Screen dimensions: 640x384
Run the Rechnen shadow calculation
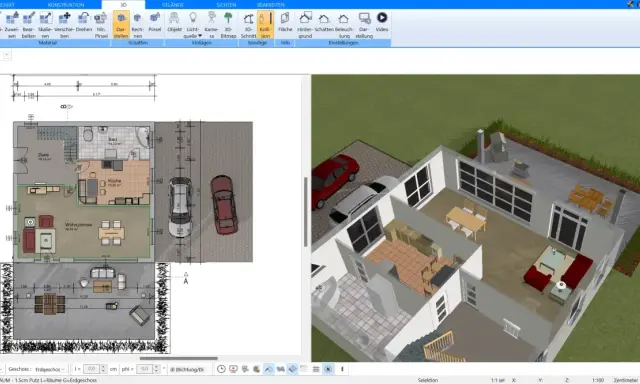(138, 25)
